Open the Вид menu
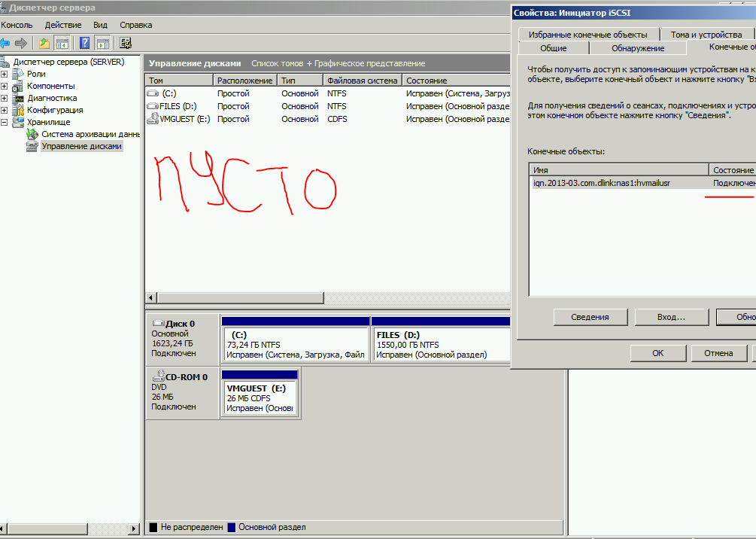The image size is (756, 539). point(100,25)
